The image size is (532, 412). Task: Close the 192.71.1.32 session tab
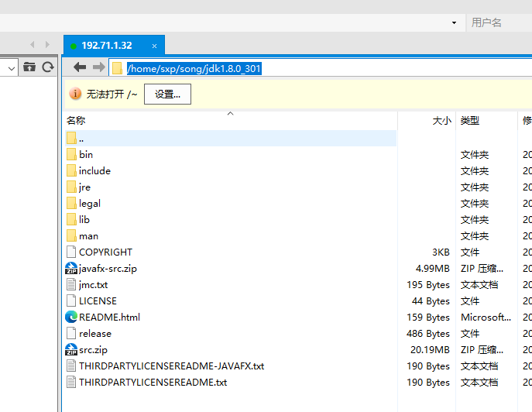click(x=154, y=46)
